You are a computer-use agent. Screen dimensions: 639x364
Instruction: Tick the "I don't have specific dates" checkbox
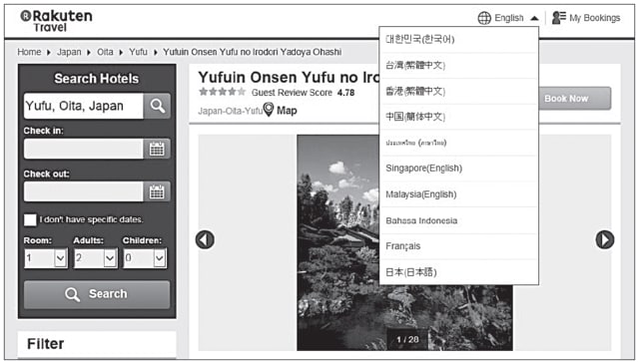tap(30, 219)
